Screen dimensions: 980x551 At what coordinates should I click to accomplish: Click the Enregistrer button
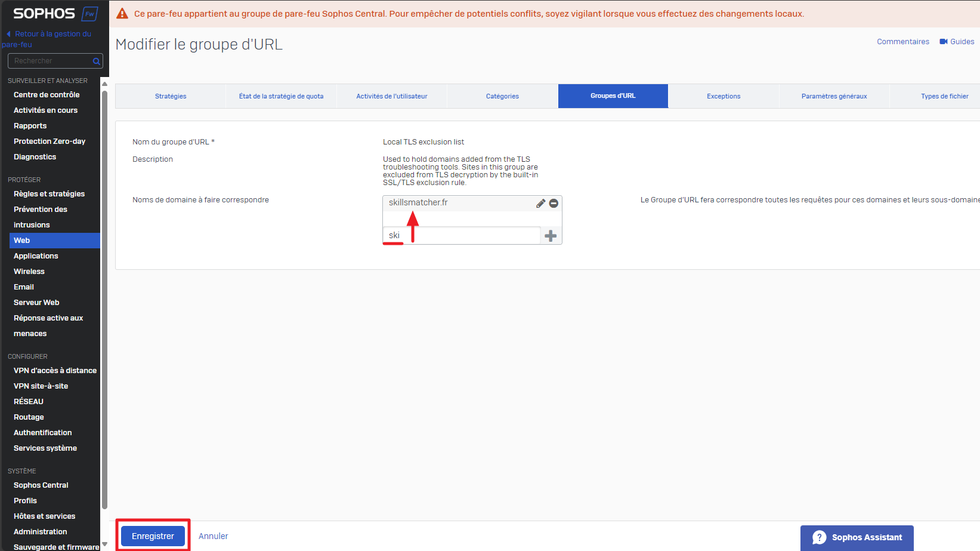(153, 536)
